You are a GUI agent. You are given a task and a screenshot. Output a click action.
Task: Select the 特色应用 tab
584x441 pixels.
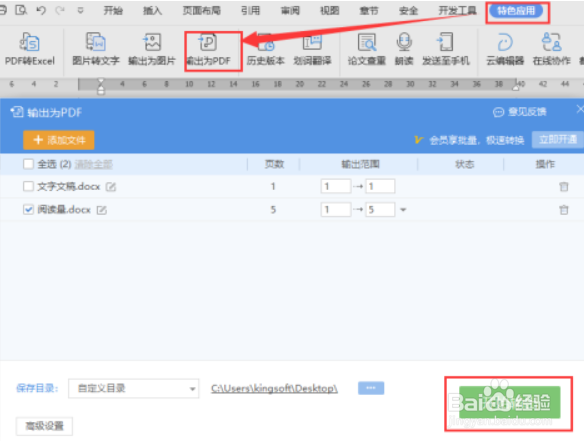pos(516,11)
